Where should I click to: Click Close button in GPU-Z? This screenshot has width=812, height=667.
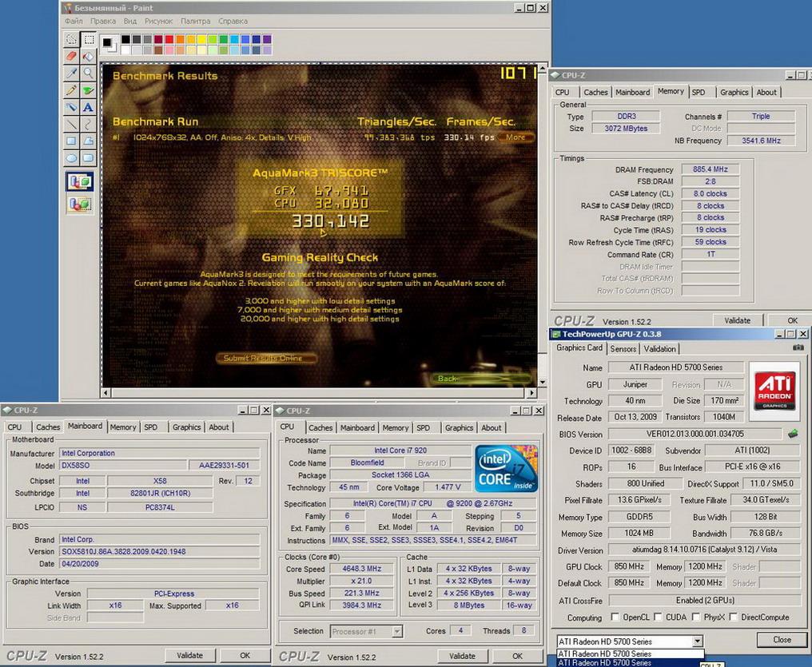(782, 640)
